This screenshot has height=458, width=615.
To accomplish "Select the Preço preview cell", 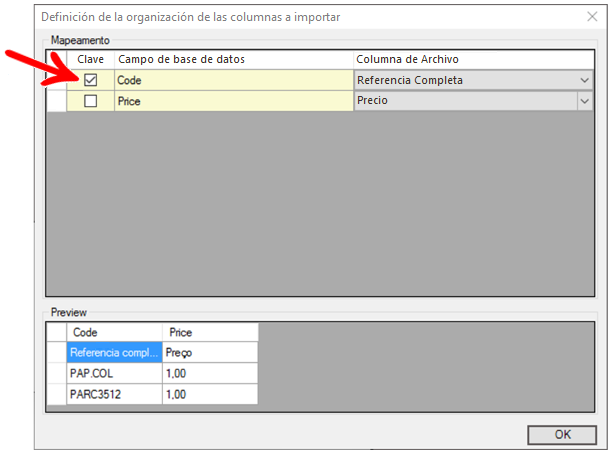I will (x=210, y=353).
